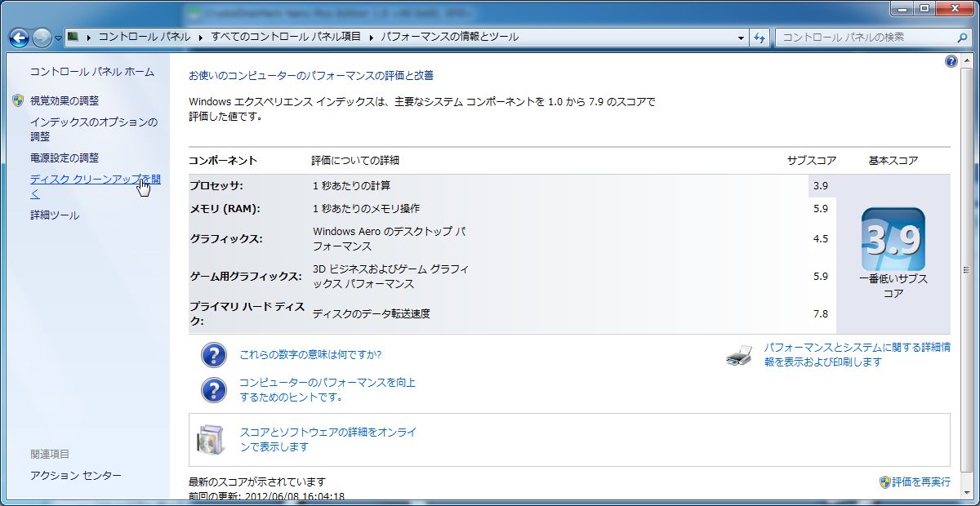
Task: Open インデックスのオプションの調整 link
Action: (94, 129)
